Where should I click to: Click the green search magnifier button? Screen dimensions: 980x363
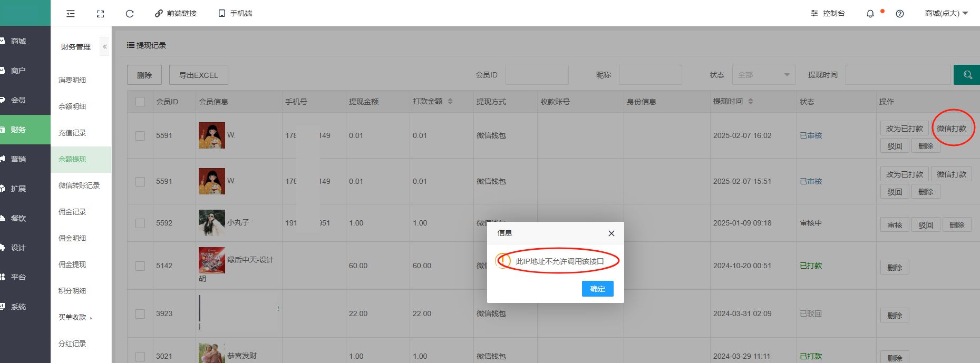point(967,75)
